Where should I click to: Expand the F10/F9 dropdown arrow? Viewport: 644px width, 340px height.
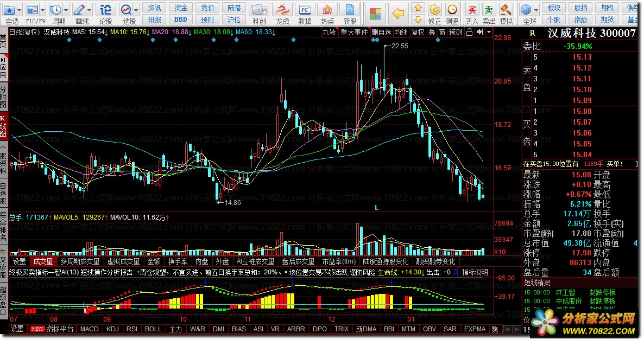point(43,10)
